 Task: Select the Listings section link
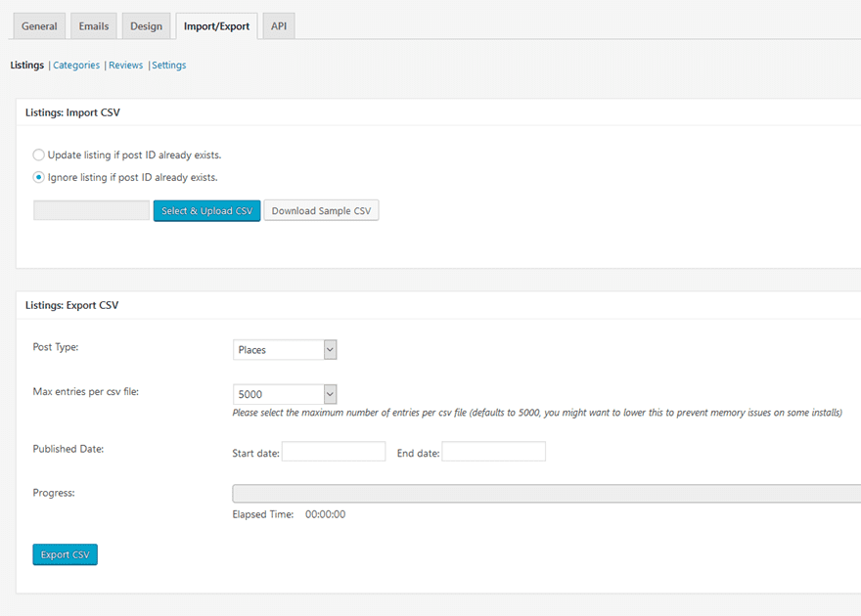(26, 65)
